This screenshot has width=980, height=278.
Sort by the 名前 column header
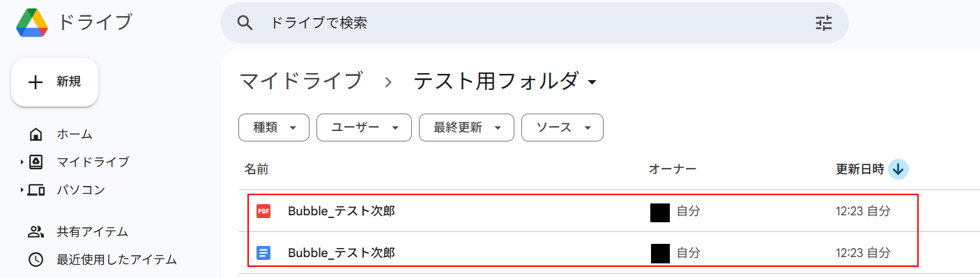click(257, 169)
